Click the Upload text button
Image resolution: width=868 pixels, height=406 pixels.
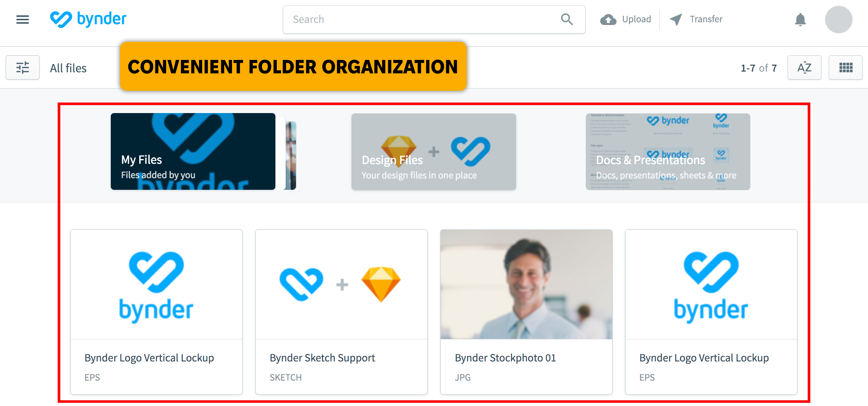(637, 20)
